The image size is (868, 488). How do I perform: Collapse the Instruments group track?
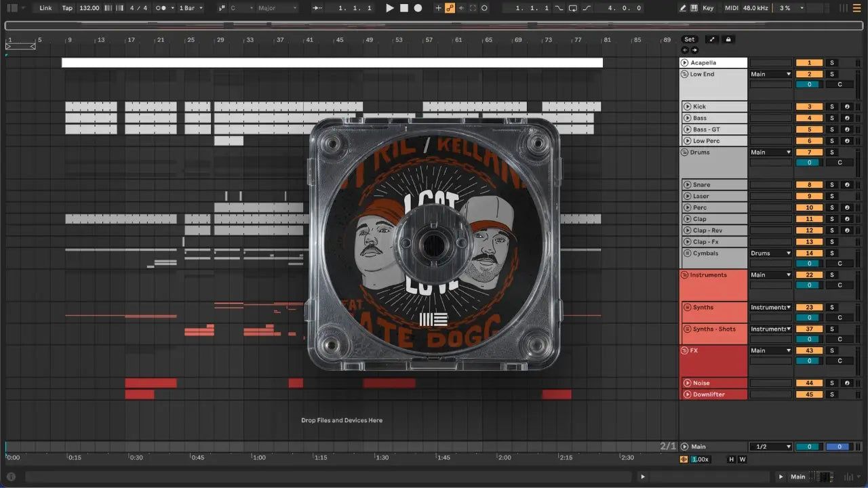pyautogui.click(x=684, y=275)
